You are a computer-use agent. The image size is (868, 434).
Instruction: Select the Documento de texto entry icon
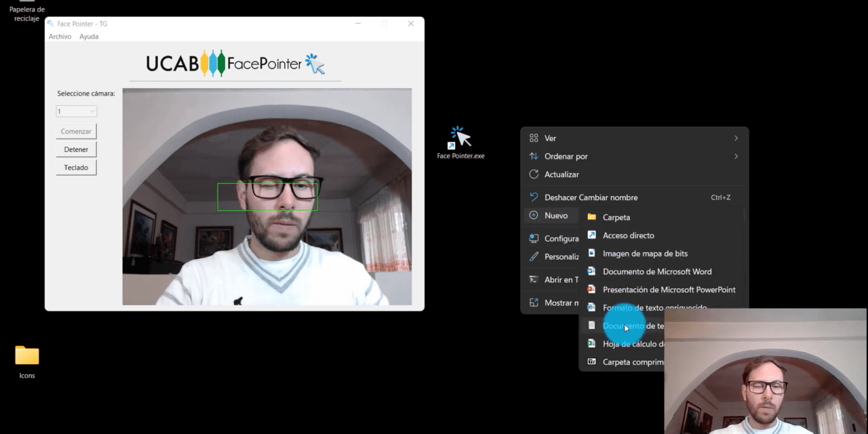(x=591, y=326)
